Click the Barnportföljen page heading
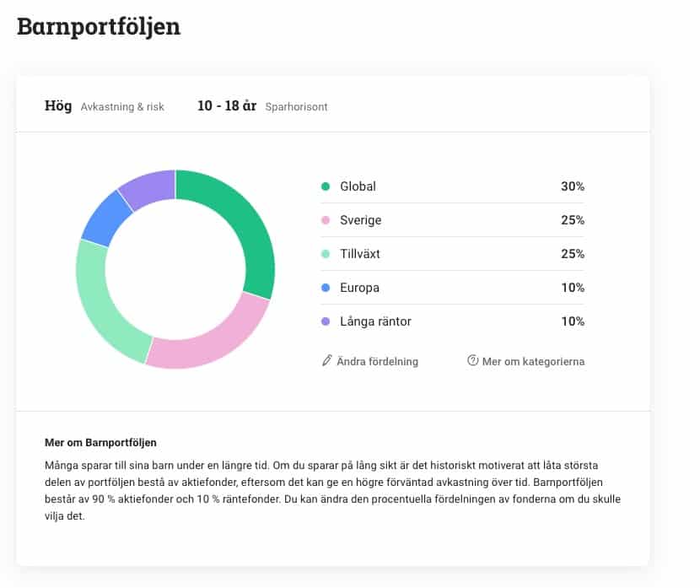This screenshot has width=700, height=588. 99,26
